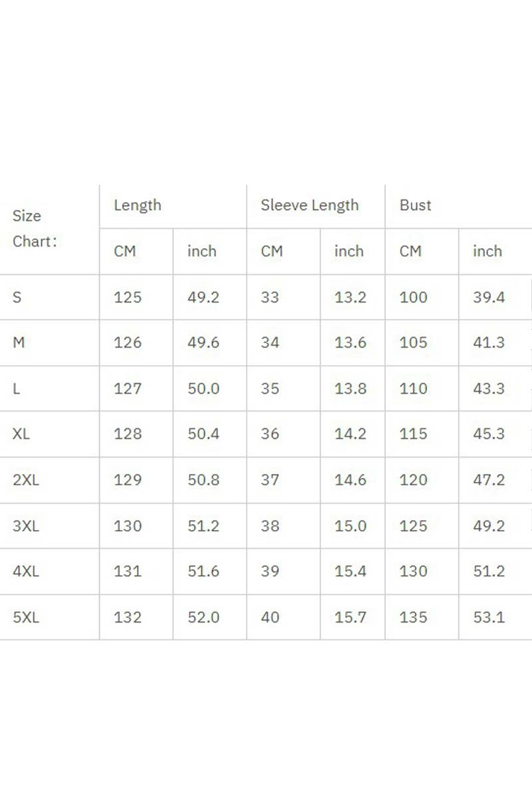Select the M size row label

19,342
